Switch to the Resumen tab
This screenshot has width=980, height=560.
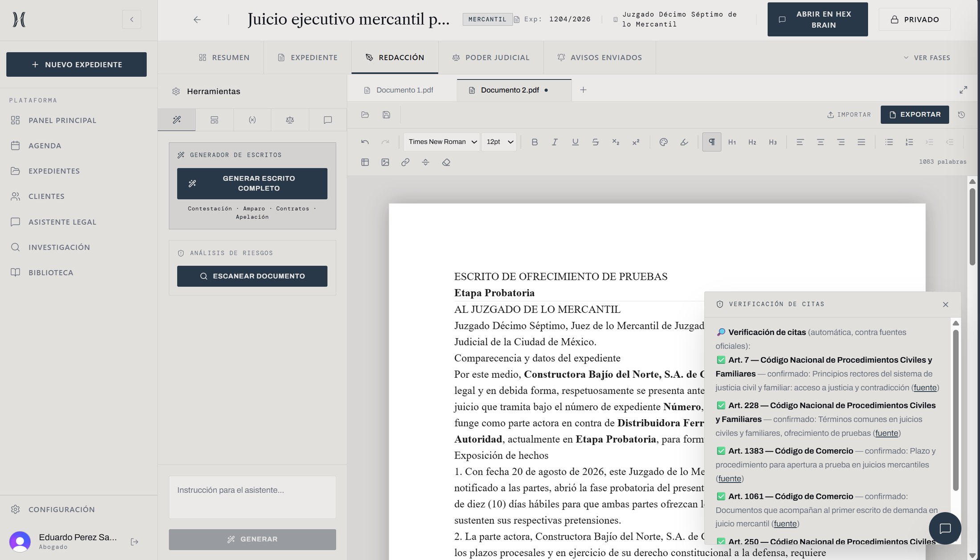224,57
